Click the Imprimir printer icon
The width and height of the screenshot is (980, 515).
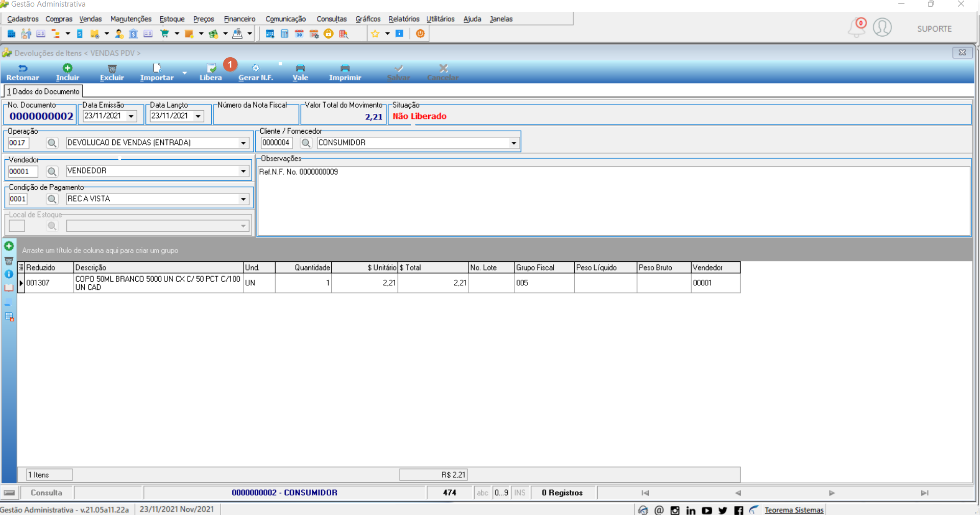coord(345,68)
